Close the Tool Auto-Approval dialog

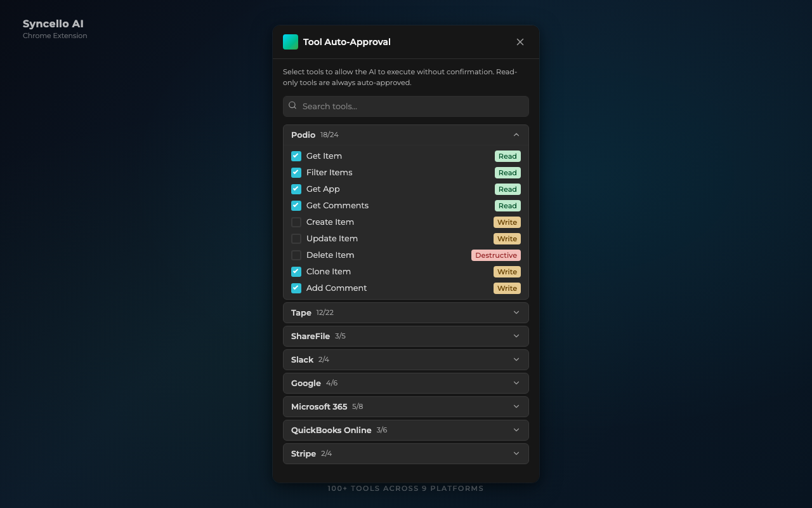pos(520,42)
